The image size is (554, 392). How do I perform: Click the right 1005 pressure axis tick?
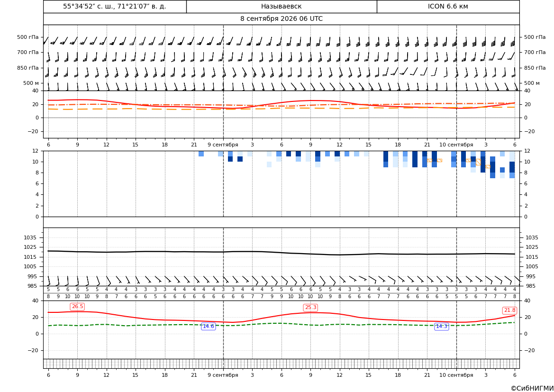pyautogui.click(x=532, y=266)
